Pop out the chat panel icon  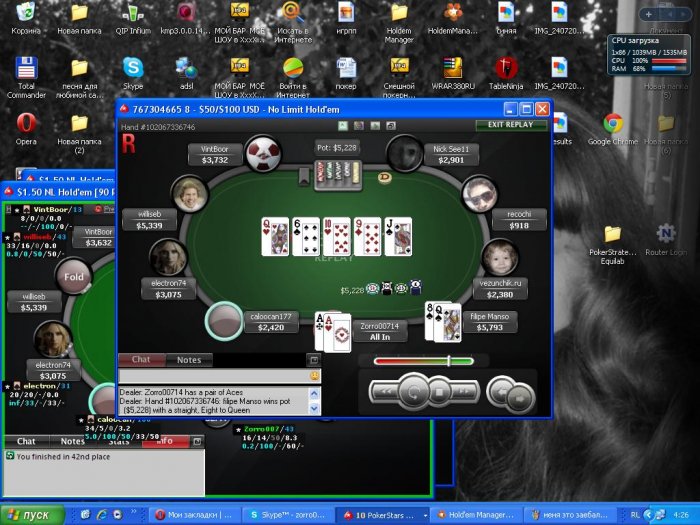point(314,359)
